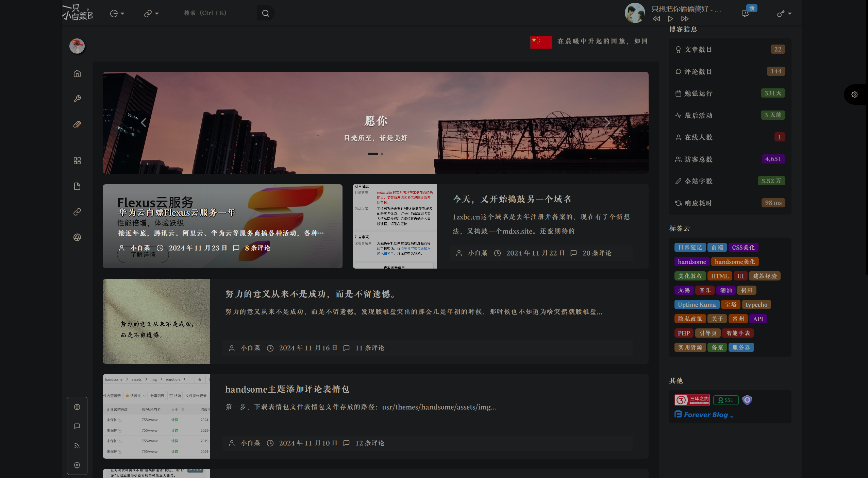Click the search magnifier in the top bar
Image resolution: width=868 pixels, height=478 pixels.
pos(265,13)
